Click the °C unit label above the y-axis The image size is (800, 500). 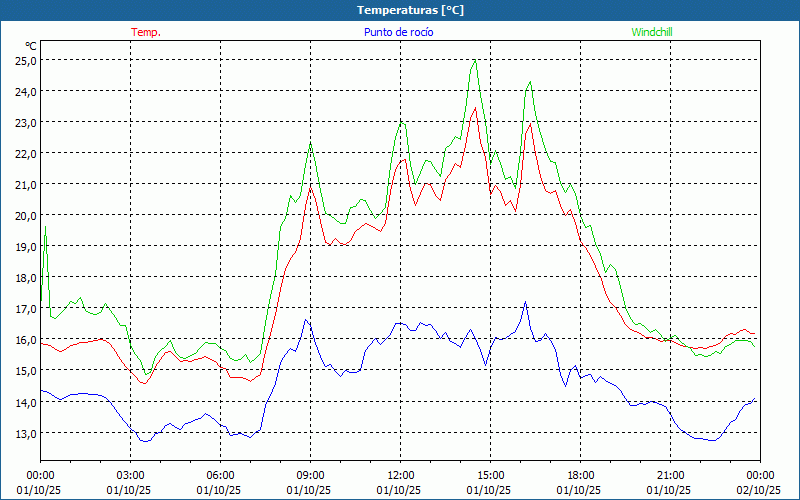(x=31, y=46)
